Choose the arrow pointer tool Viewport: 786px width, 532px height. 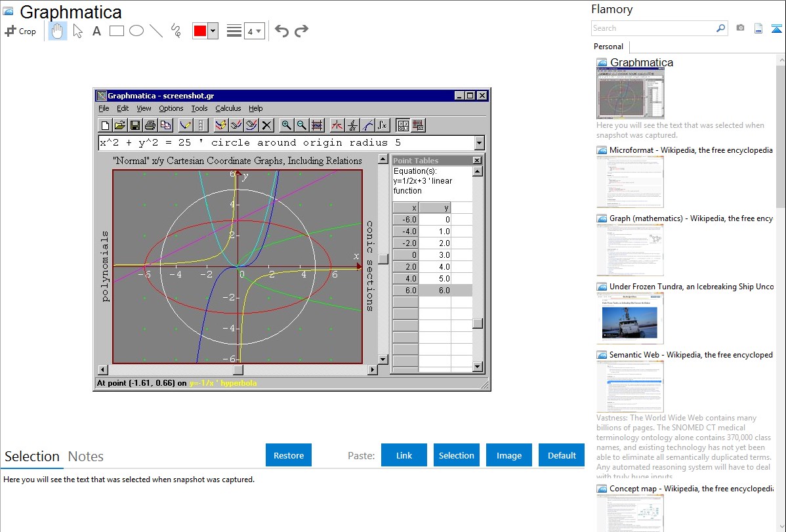click(x=77, y=31)
